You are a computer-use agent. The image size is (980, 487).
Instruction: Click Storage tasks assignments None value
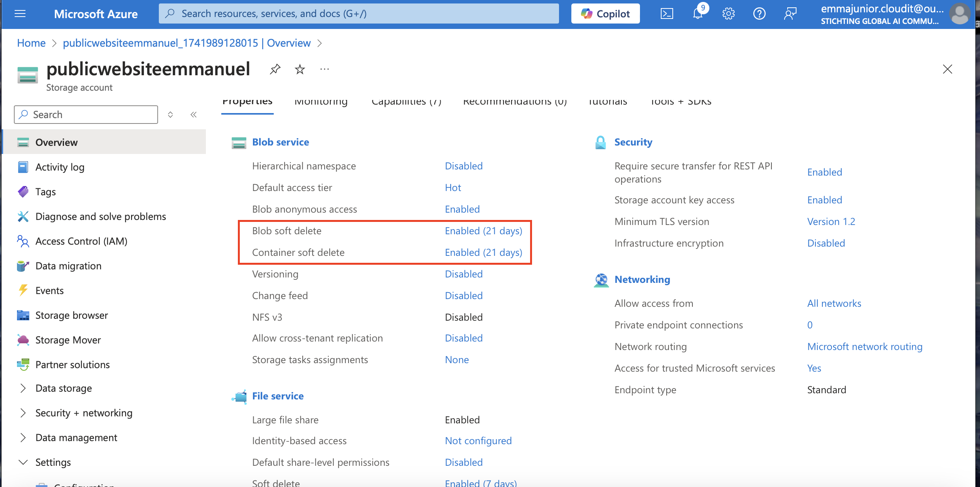point(457,360)
